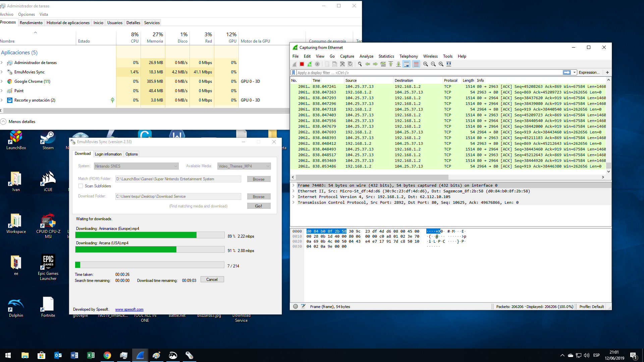Reset Wireshark text to normal size
644x362 pixels.
pyautogui.click(x=441, y=64)
